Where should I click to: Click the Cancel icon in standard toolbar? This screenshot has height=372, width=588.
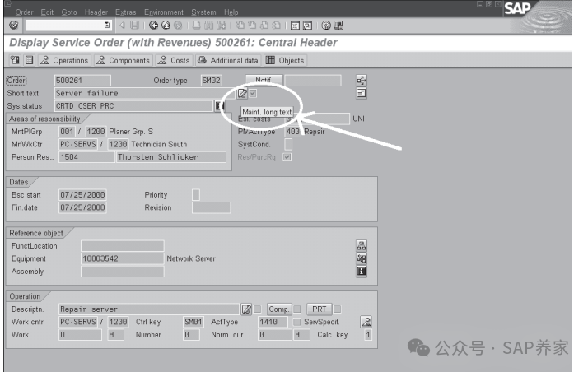pos(178,25)
